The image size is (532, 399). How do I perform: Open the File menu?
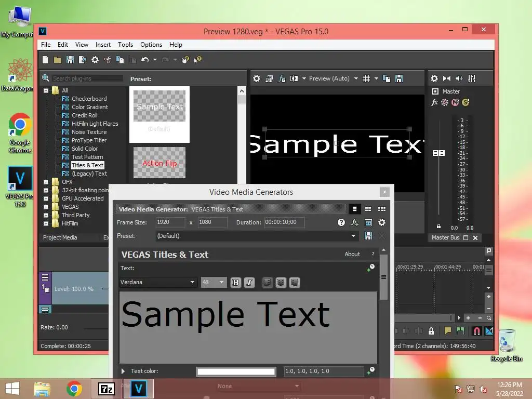pyautogui.click(x=46, y=45)
